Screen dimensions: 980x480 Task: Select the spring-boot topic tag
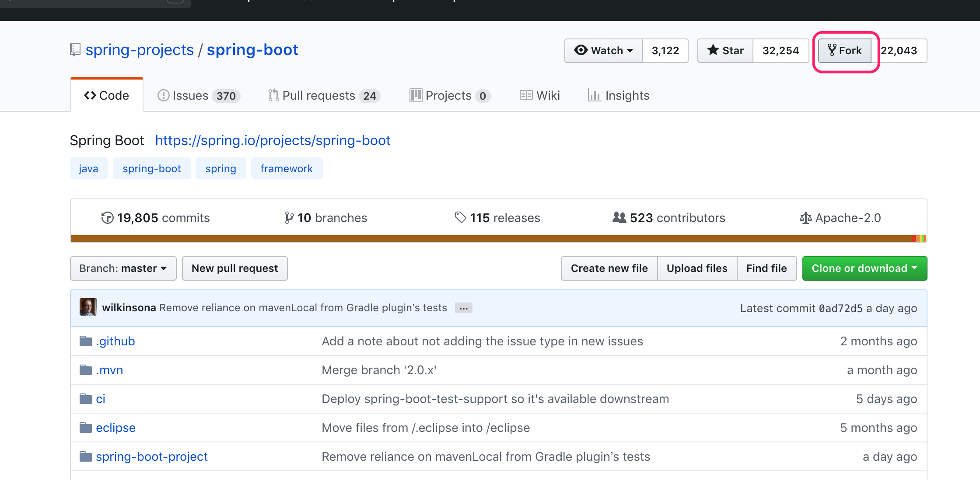[152, 168]
